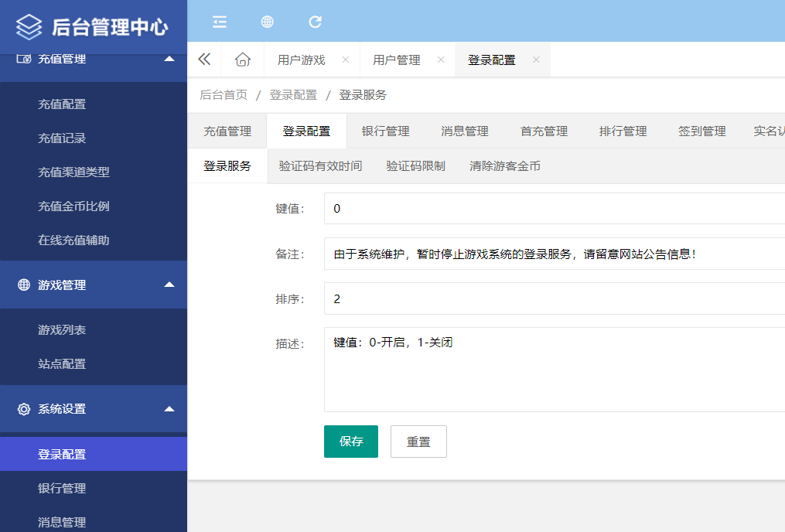The image size is (785, 532).
Task: Select the 登录配置 config tab
Action: [306, 131]
